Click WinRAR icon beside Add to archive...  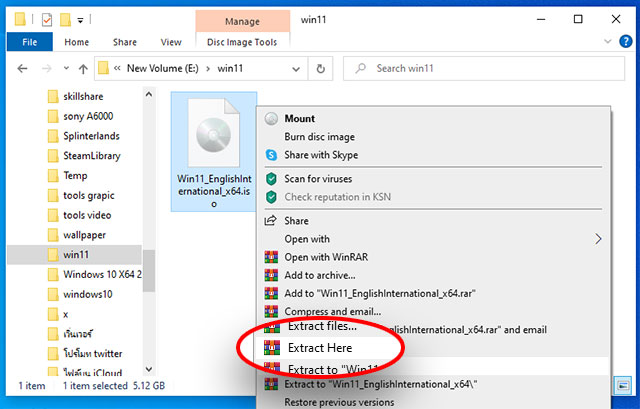pos(271,276)
